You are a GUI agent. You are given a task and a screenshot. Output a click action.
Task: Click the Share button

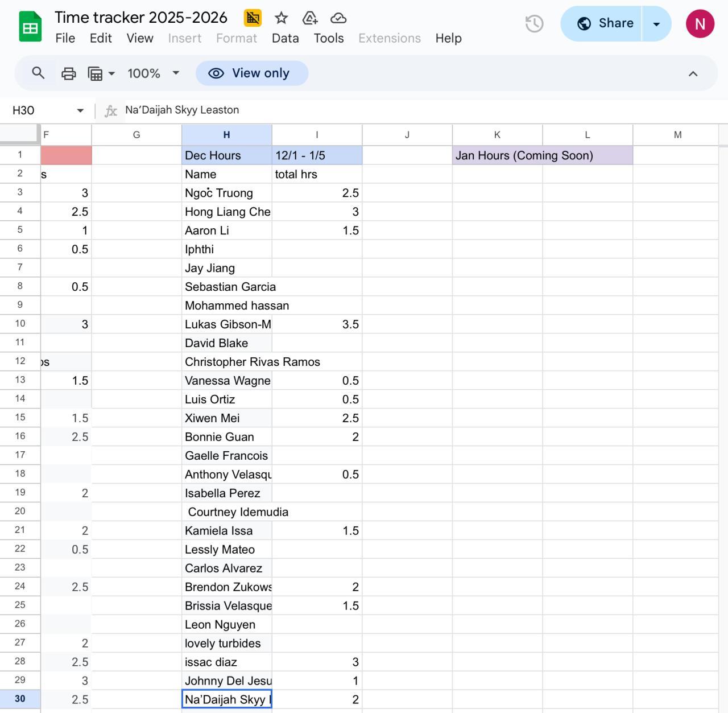click(605, 23)
